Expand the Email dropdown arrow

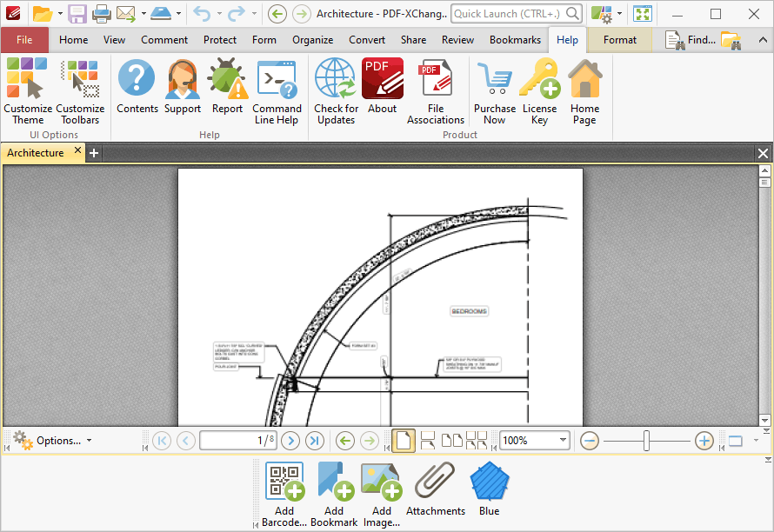pos(143,14)
